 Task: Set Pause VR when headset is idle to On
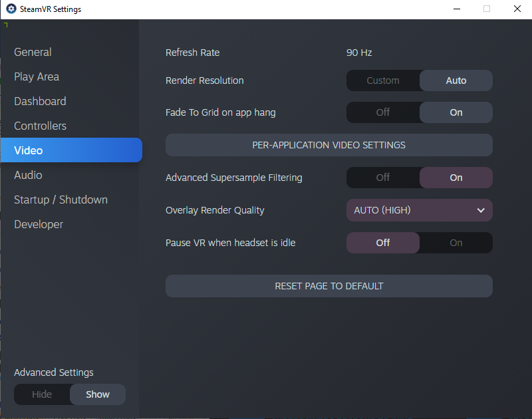[x=456, y=243]
